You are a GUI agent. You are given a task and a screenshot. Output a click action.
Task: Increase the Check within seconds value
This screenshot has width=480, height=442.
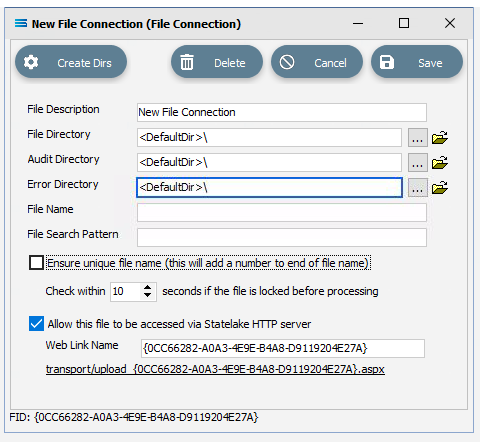click(x=147, y=287)
